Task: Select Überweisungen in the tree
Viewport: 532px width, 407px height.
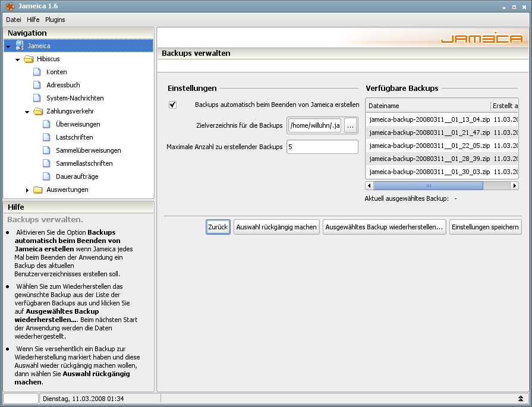Action: click(x=78, y=124)
